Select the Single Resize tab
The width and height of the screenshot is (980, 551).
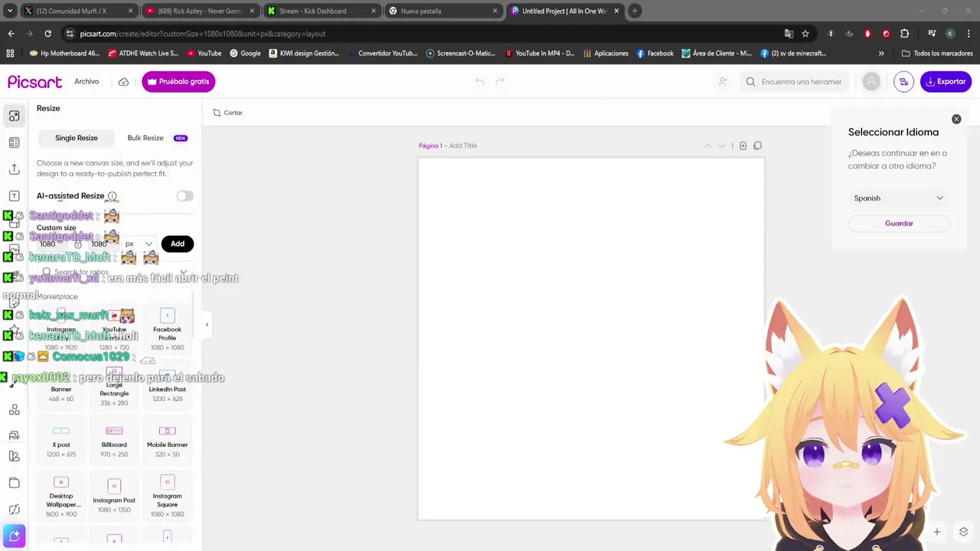(77, 138)
